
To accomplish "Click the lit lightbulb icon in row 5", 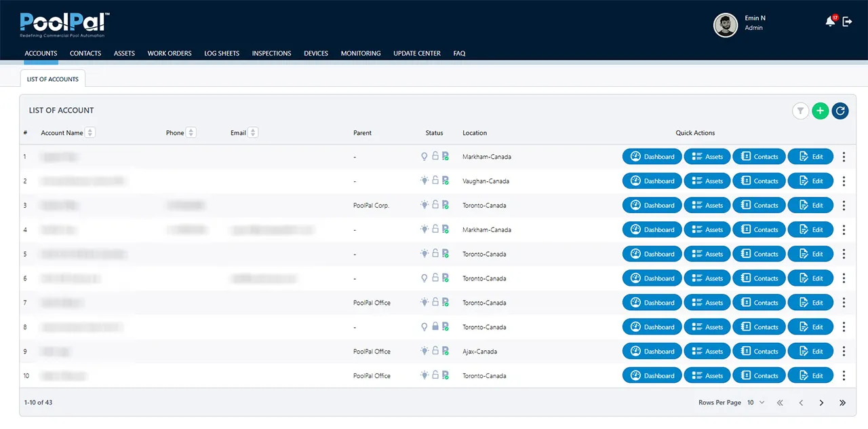I will click(425, 254).
